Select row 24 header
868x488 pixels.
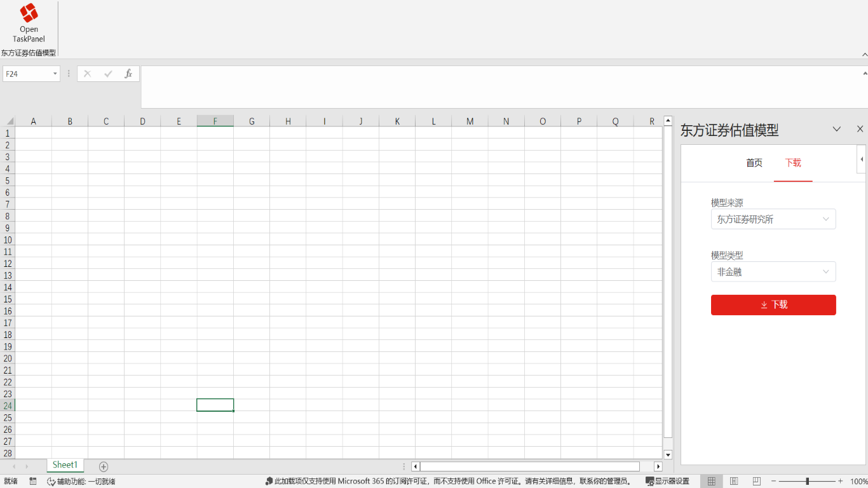coord(8,405)
